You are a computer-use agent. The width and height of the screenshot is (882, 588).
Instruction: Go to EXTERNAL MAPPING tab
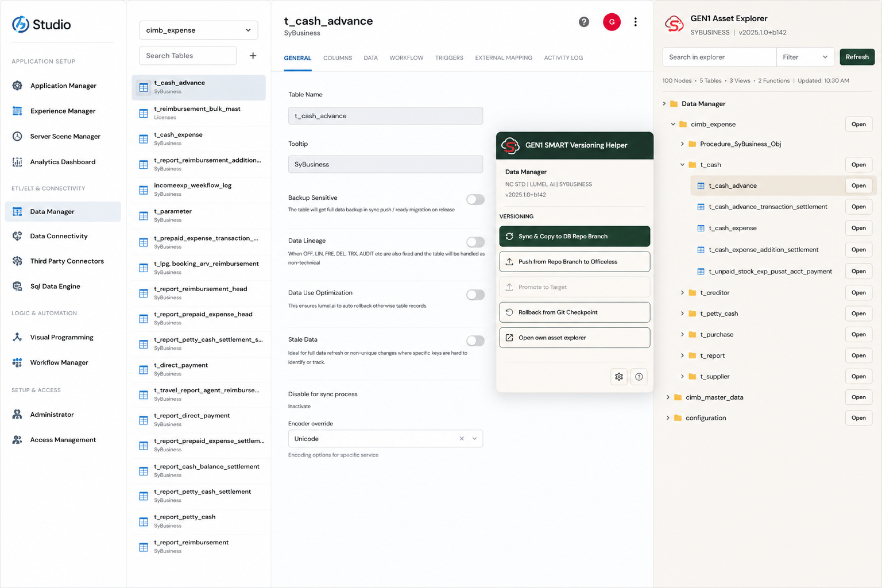click(504, 58)
